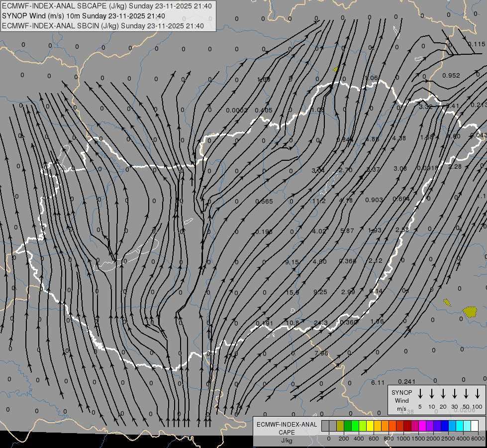Click the 2.70 value on the map
The width and height of the screenshot is (487, 448).
[x=346, y=170]
